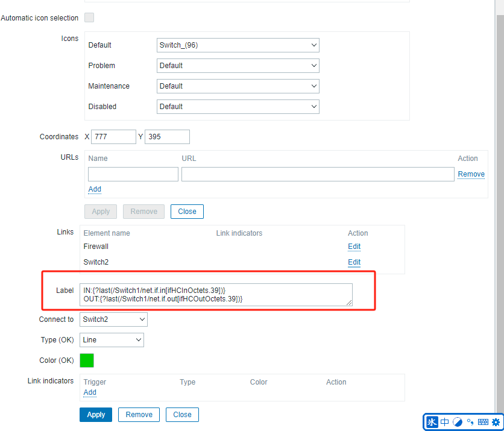Open the Disabled icon dropdown

pos(238,106)
